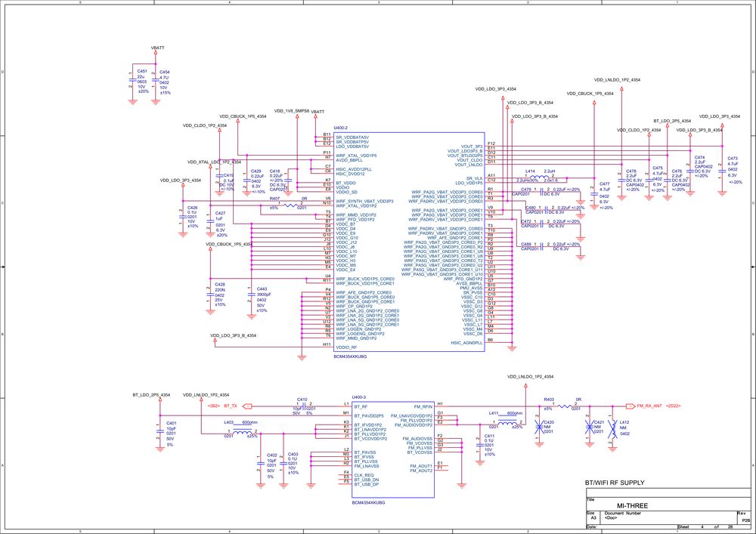The height and width of the screenshot is (534, 756).
Task: Click pin name LDO_VDD1P5
Action: [x=469, y=183]
